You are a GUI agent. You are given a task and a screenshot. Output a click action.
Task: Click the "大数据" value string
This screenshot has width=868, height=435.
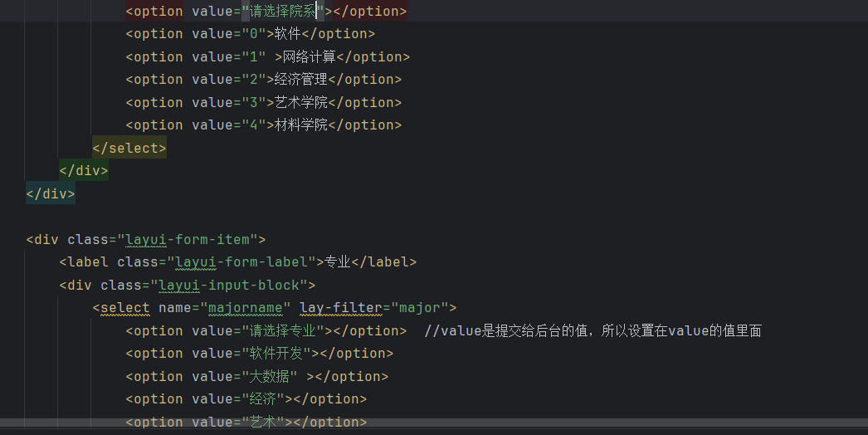tap(270, 377)
